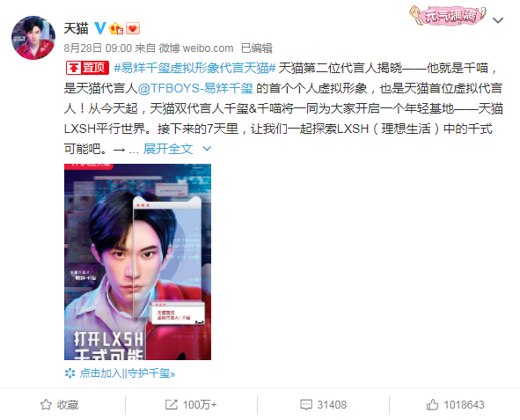Open hashtag #易烊千玺虚拟形象代言天猫#
Image resolution: width=520 pixels, height=420 pixels.
tap(194, 69)
